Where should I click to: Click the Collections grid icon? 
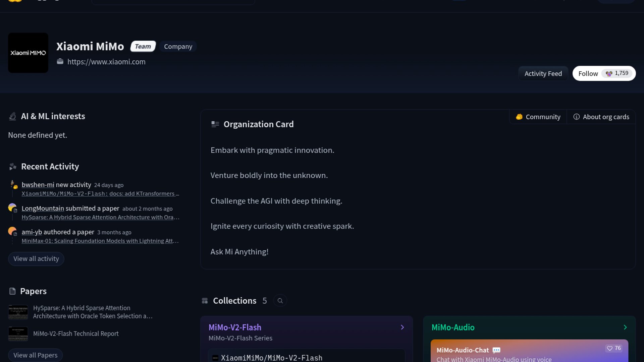coord(205,301)
